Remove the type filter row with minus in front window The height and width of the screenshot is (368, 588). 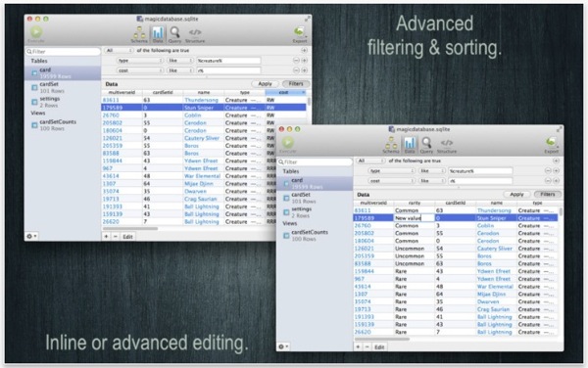pos(548,170)
